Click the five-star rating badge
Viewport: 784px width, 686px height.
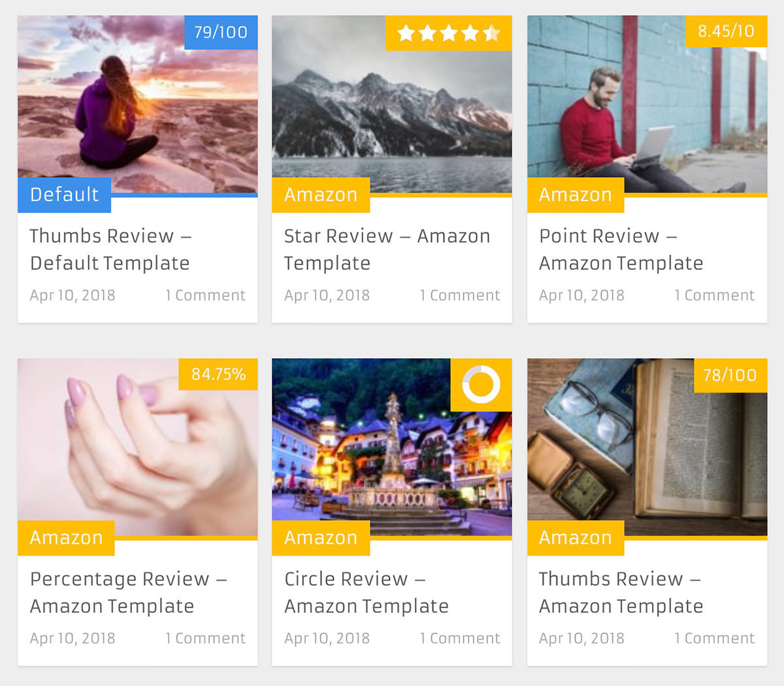448,33
